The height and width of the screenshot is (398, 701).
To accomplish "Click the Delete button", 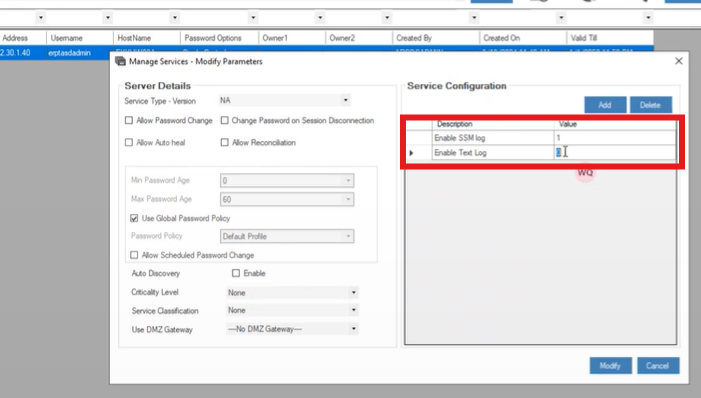I will 650,105.
